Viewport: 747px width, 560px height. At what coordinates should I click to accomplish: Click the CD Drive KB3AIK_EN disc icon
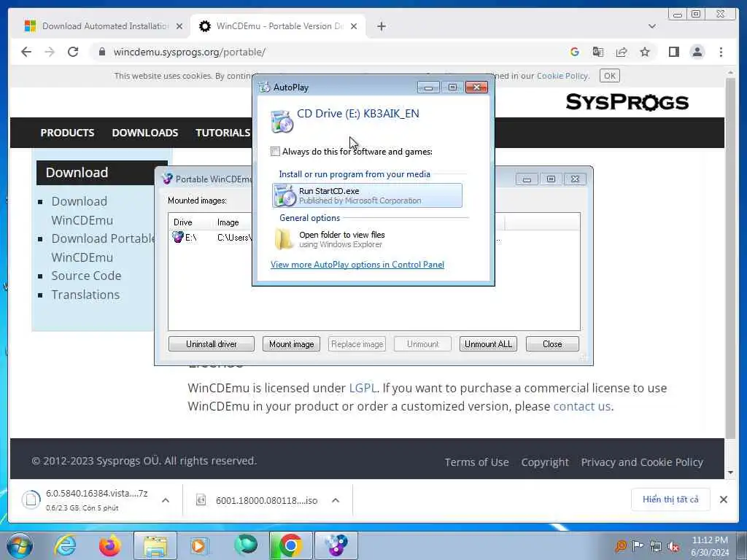pos(282,121)
